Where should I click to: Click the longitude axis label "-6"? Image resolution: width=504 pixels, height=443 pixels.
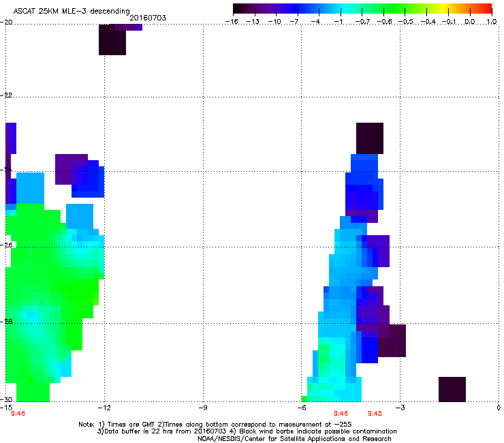(x=301, y=408)
